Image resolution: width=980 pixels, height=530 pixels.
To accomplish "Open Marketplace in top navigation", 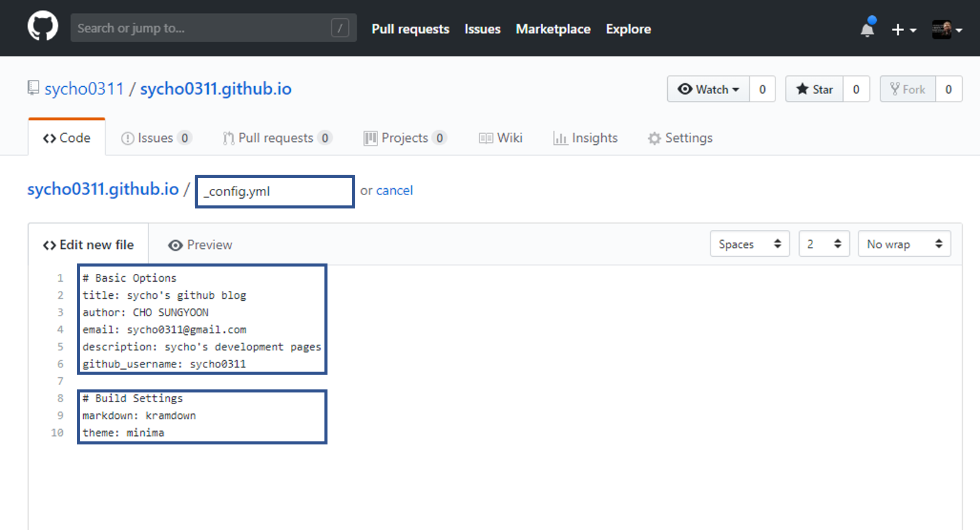I will click(x=553, y=29).
